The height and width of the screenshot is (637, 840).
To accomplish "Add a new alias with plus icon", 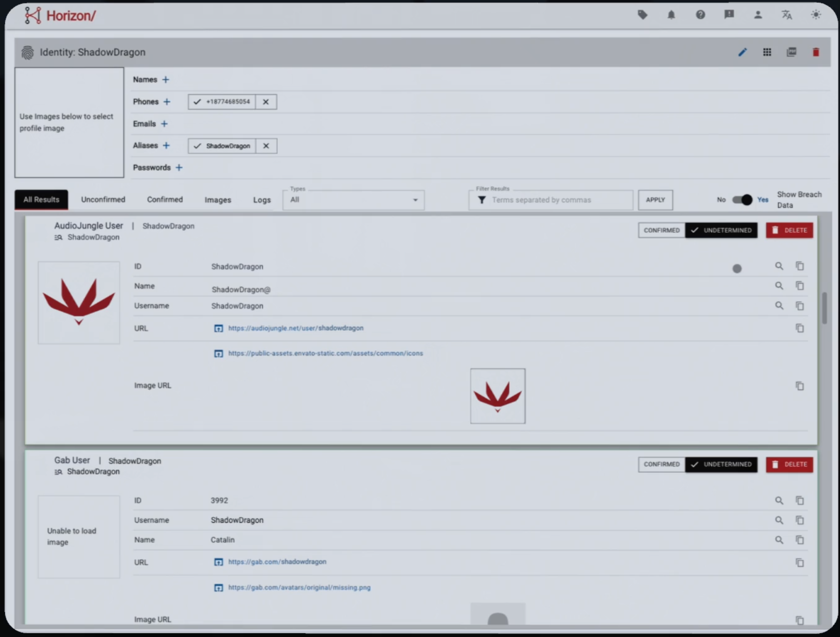I will tap(166, 146).
